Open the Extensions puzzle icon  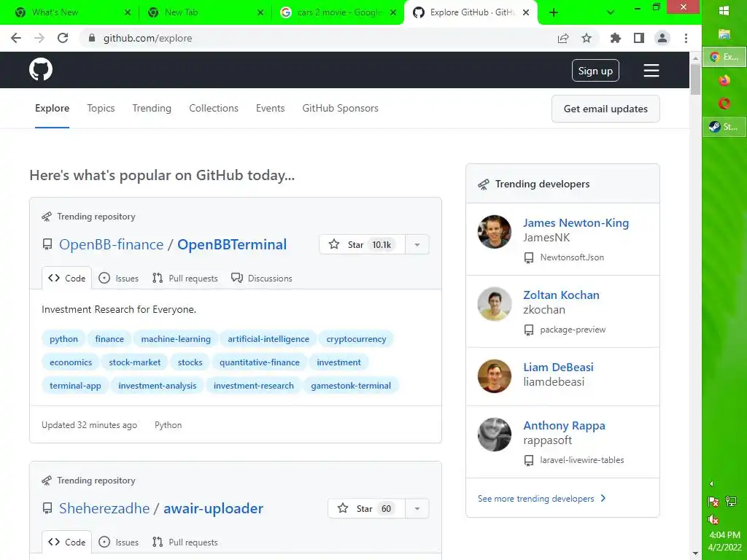pos(616,38)
